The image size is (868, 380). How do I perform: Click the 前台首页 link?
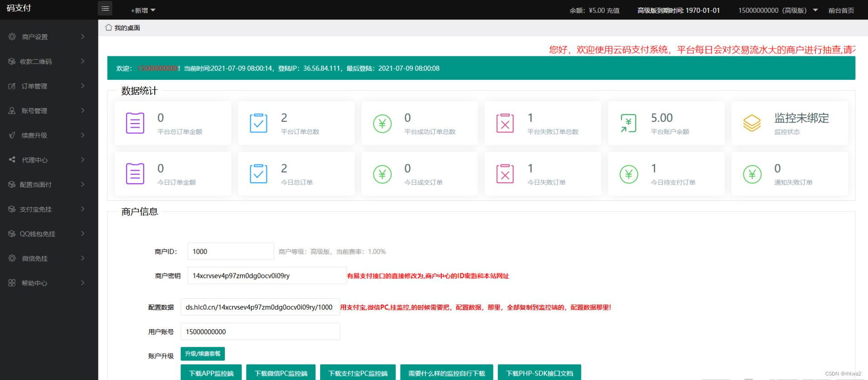841,10
